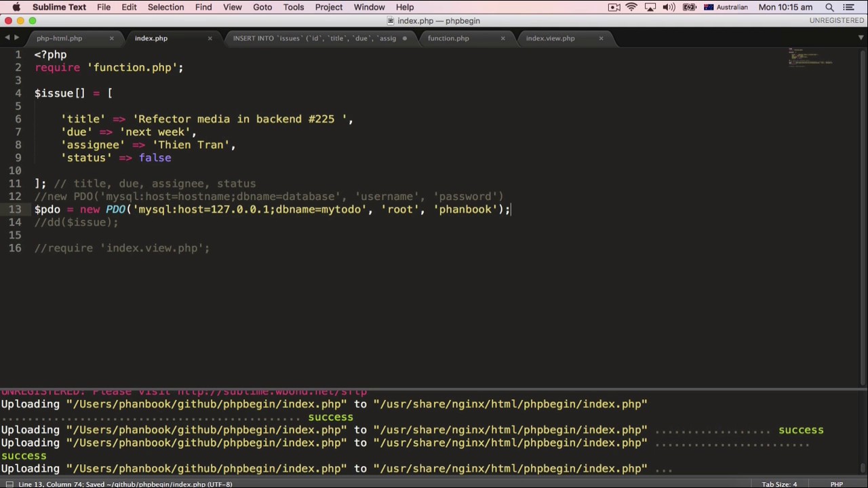
Task: Open Notification Center list icon
Action: coord(848,7)
